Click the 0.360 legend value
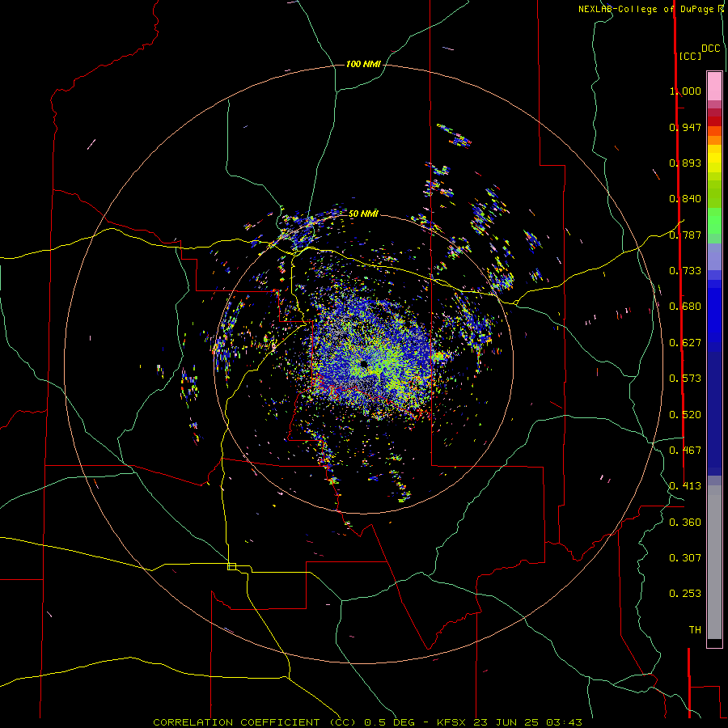This screenshot has height=728, width=728. 685,523
